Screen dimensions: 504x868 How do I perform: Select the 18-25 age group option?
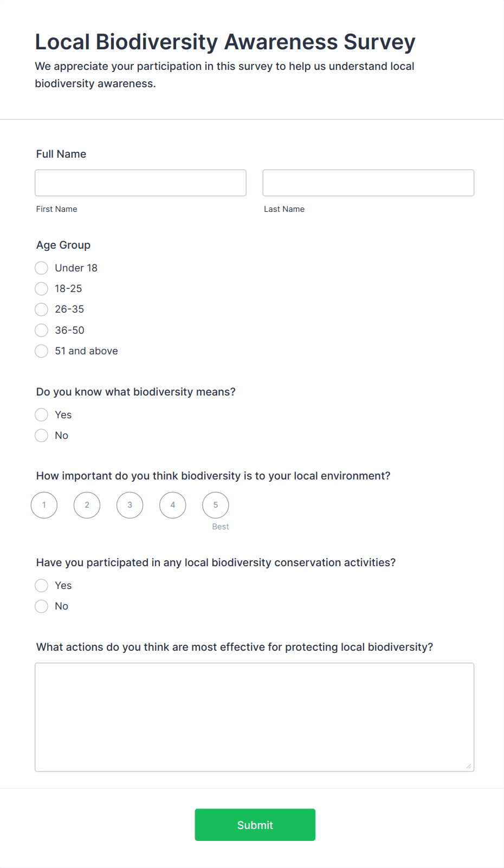(x=42, y=289)
